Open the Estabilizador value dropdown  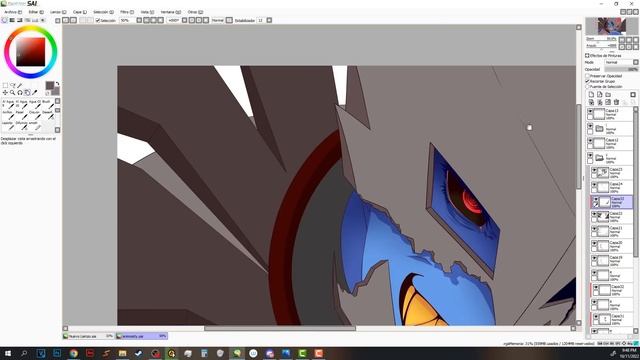click(269, 20)
